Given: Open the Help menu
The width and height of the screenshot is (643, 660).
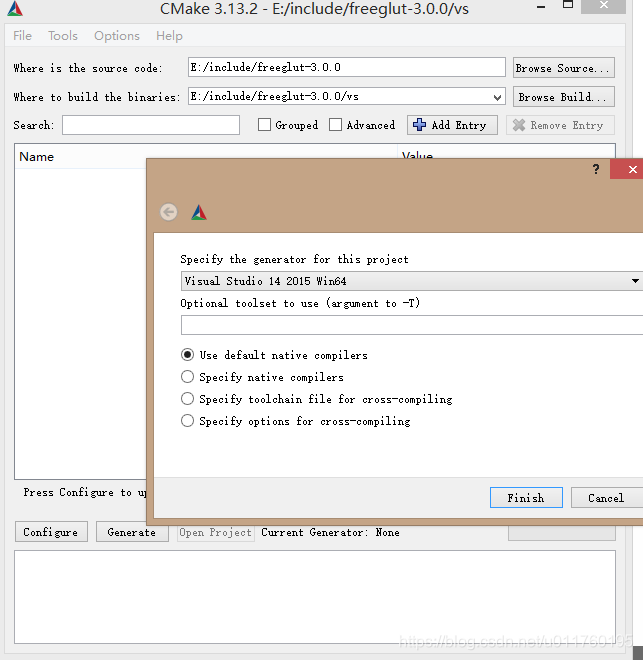Looking at the screenshot, I should pos(169,36).
